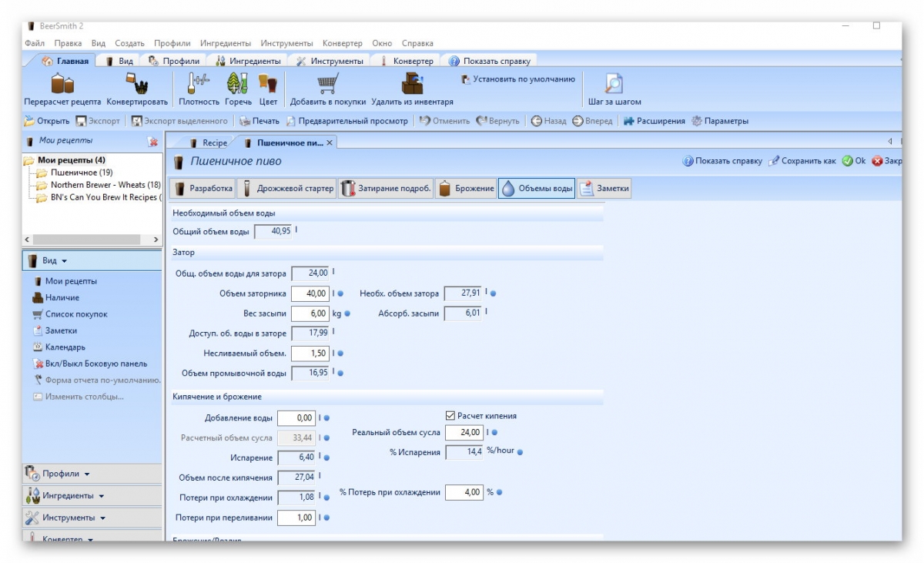
Task: Open Наличие in the side panel
Action: [55, 297]
